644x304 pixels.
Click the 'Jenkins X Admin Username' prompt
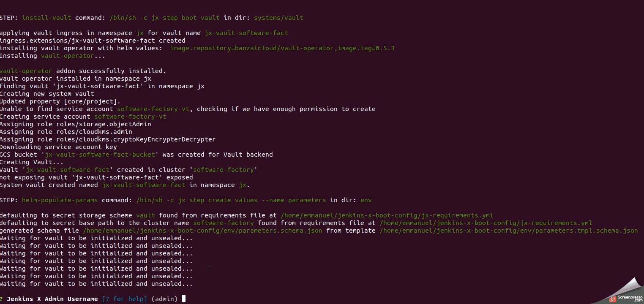coord(52,299)
